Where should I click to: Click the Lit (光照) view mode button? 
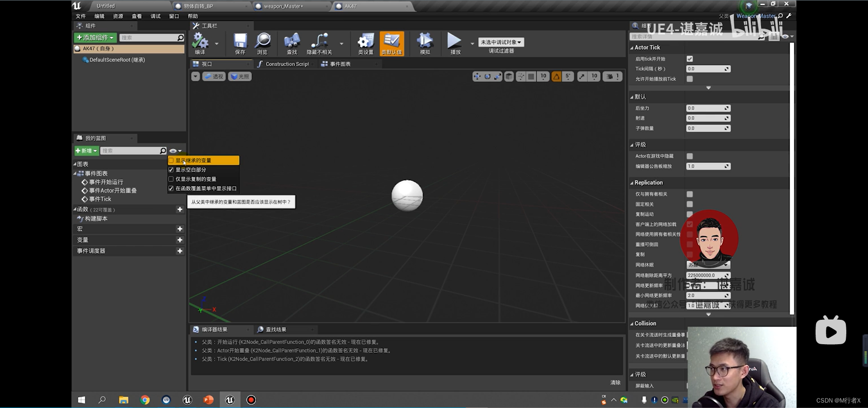click(x=240, y=76)
